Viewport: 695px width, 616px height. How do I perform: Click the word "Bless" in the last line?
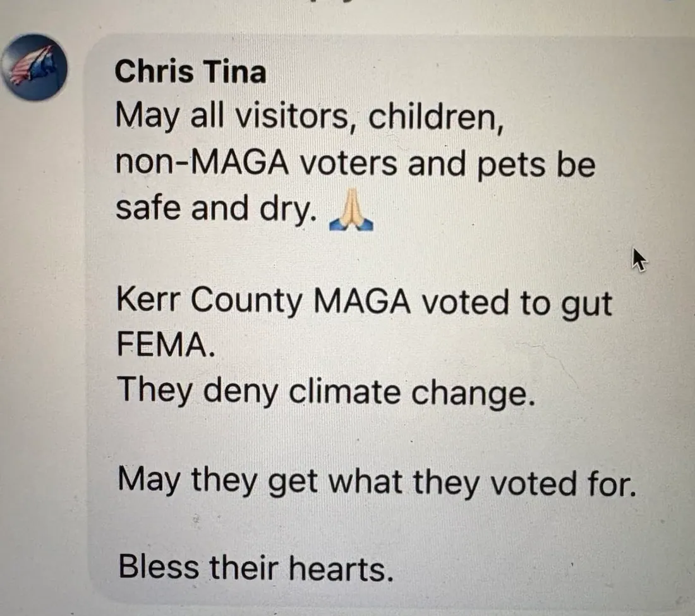159,566
